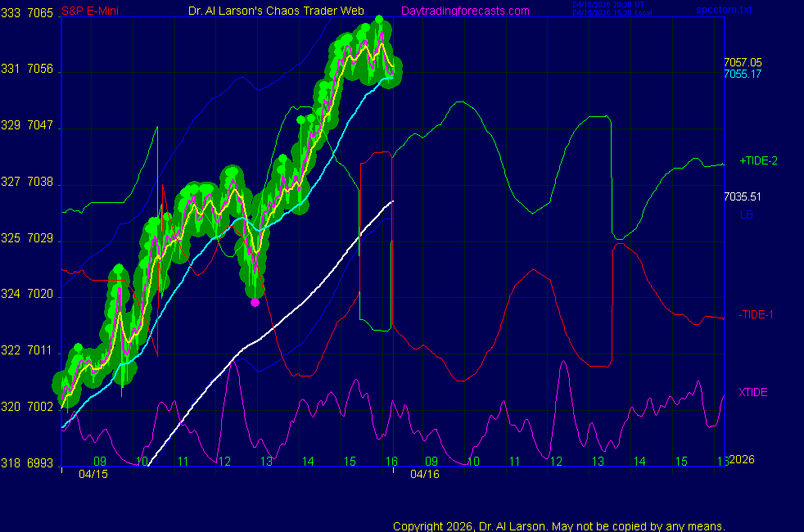Click the 7055.17 cyan price readout
This screenshot has height=532, width=804.
pyautogui.click(x=743, y=74)
